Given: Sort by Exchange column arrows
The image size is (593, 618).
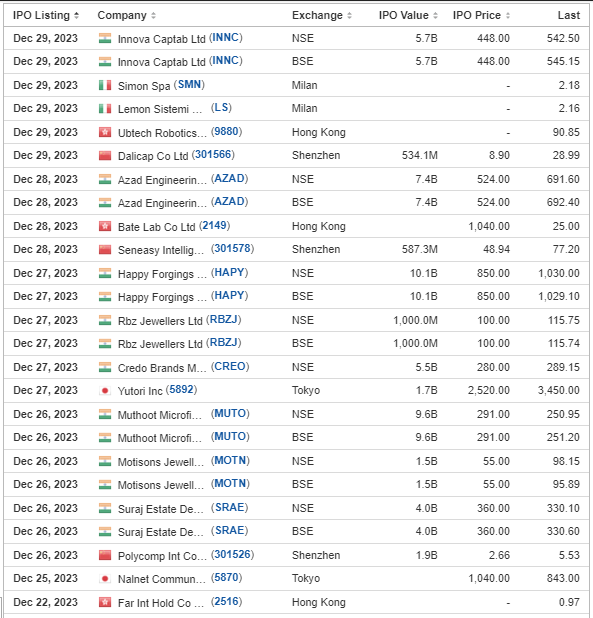Looking at the screenshot, I should [x=349, y=15].
